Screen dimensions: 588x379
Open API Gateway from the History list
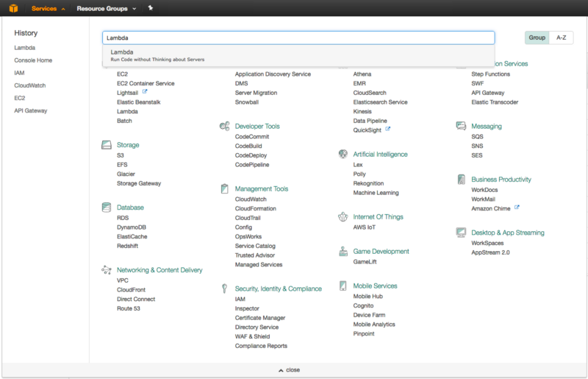pos(31,111)
